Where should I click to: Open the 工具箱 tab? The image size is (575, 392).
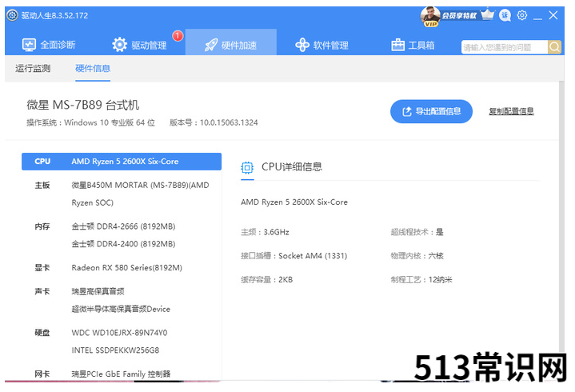(413, 45)
